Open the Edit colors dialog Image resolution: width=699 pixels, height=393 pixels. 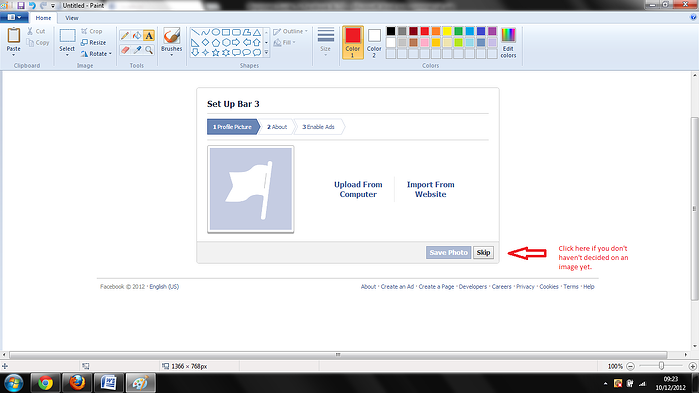point(508,43)
